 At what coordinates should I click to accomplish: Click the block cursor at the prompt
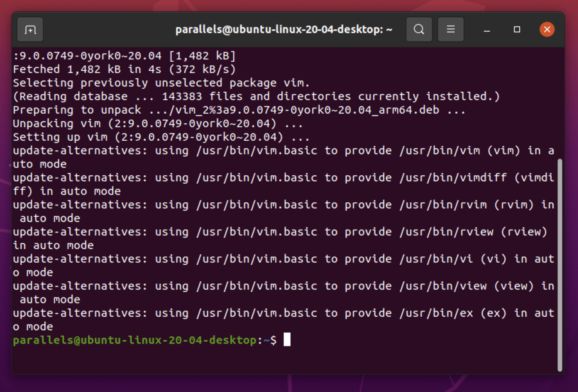point(287,340)
